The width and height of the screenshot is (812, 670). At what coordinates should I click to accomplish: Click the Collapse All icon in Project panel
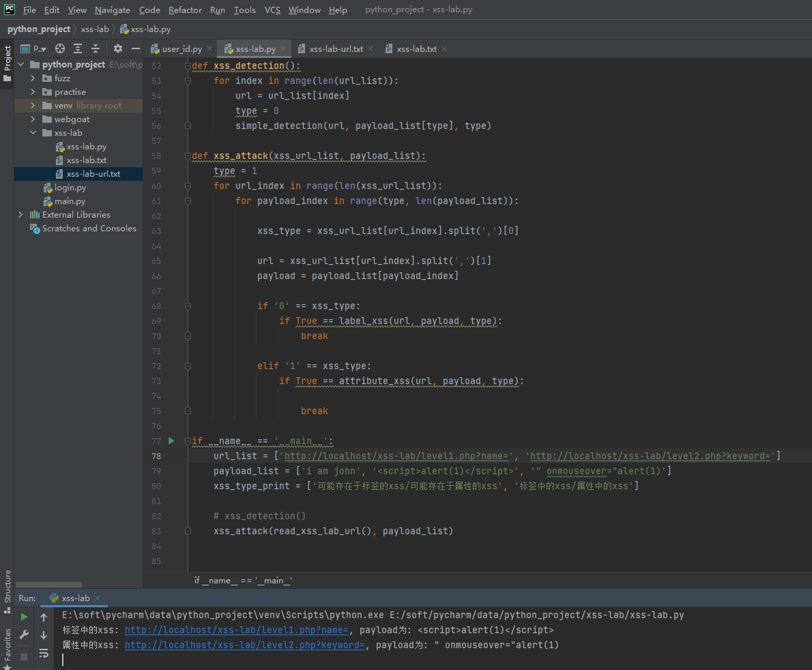click(x=96, y=48)
